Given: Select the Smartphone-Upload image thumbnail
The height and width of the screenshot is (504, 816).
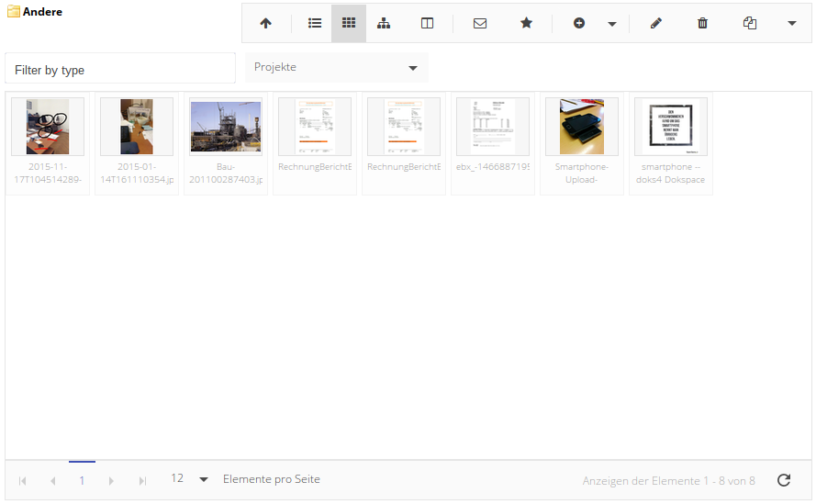Looking at the screenshot, I should pos(581,127).
